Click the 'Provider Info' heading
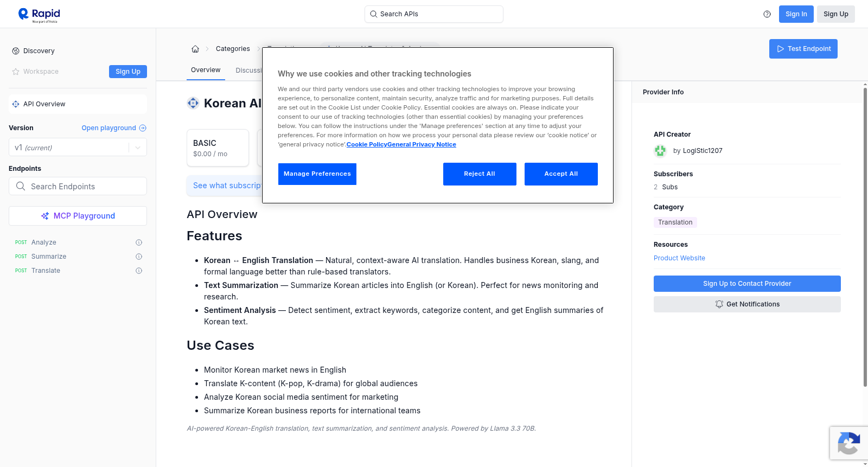The image size is (868, 467). click(663, 92)
